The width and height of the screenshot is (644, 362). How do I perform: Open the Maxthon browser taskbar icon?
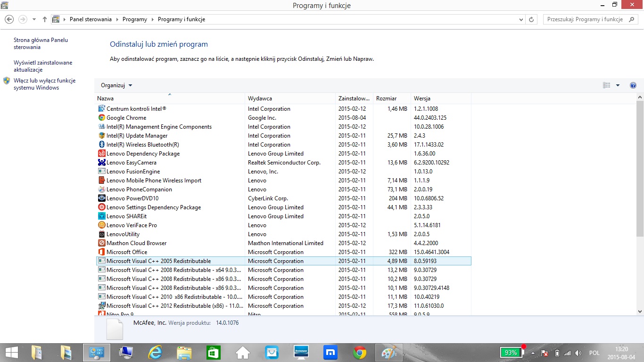coord(330,353)
